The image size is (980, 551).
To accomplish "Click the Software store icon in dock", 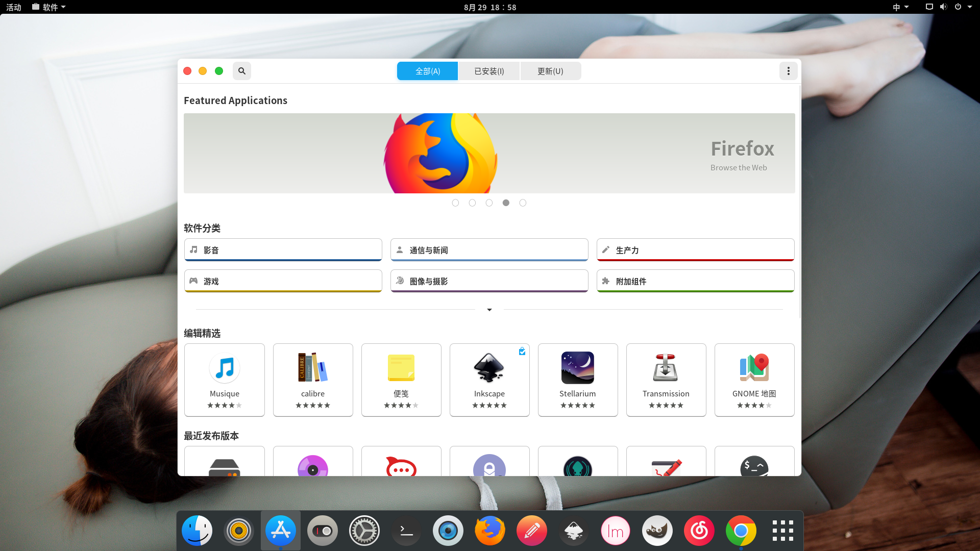I will coord(281,531).
